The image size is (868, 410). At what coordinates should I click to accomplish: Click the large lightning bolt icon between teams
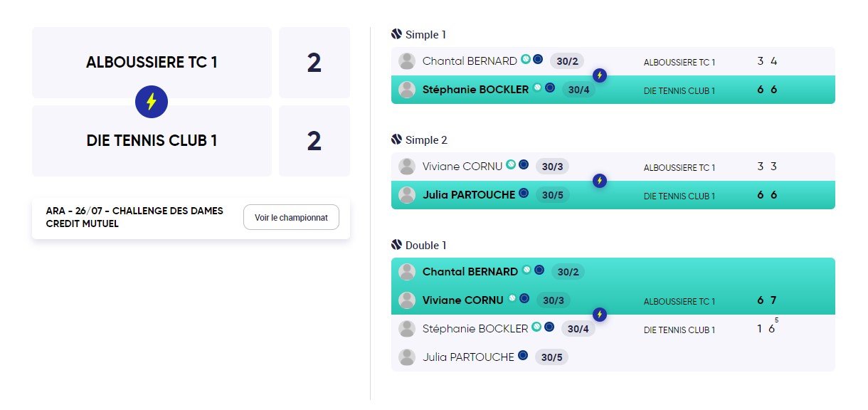[x=152, y=102]
